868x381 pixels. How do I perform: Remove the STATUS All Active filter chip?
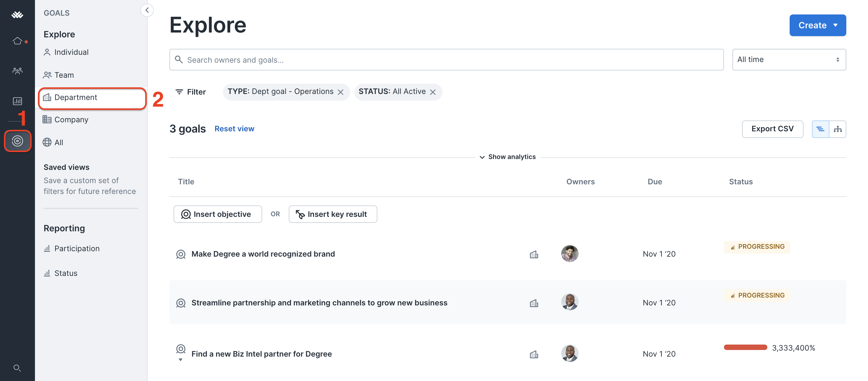[x=433, y=92]
